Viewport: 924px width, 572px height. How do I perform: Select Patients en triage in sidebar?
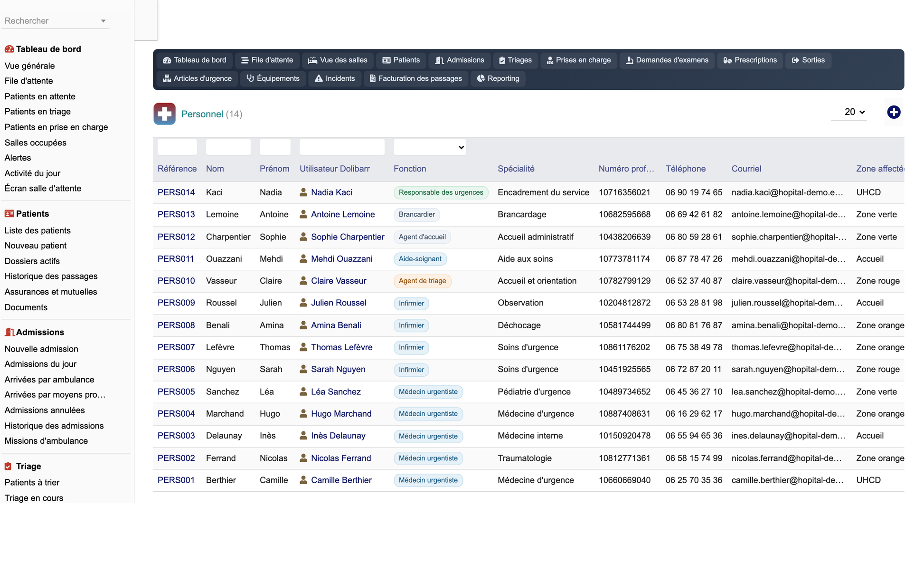click(x=38, y=112)
